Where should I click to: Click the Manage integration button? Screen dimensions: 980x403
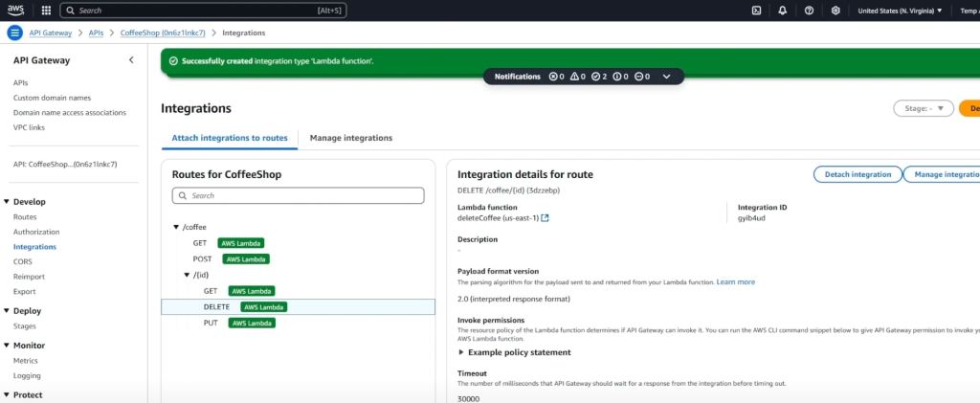943,174
